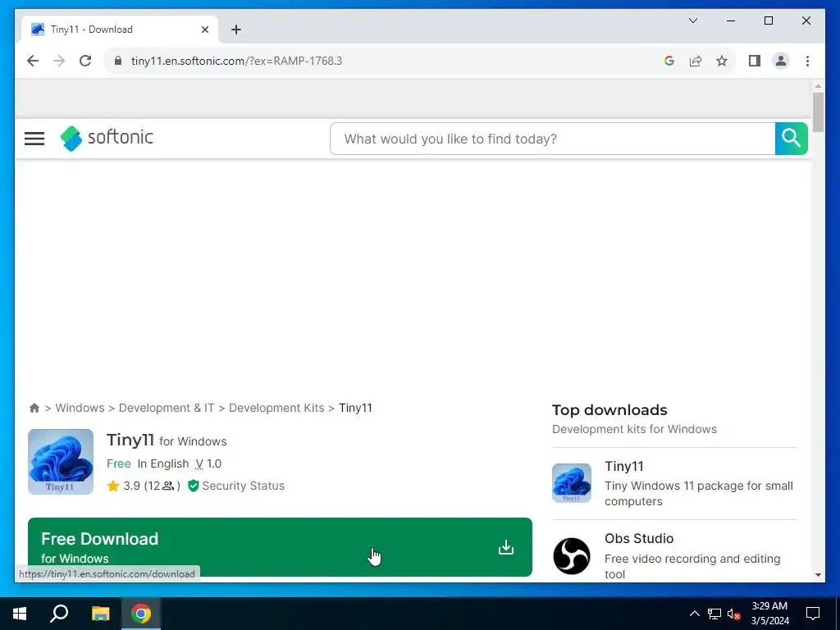Open the Chrome side panel
This screenshot has height=630, width=840.
755,61
